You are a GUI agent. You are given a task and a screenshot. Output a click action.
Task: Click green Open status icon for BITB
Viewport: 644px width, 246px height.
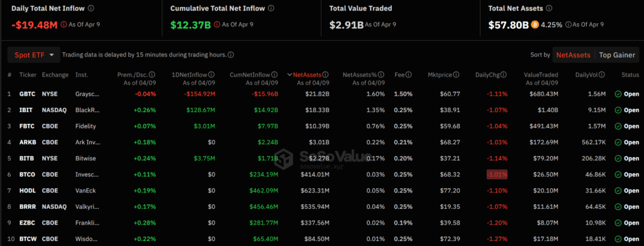[x=618, y=158]
